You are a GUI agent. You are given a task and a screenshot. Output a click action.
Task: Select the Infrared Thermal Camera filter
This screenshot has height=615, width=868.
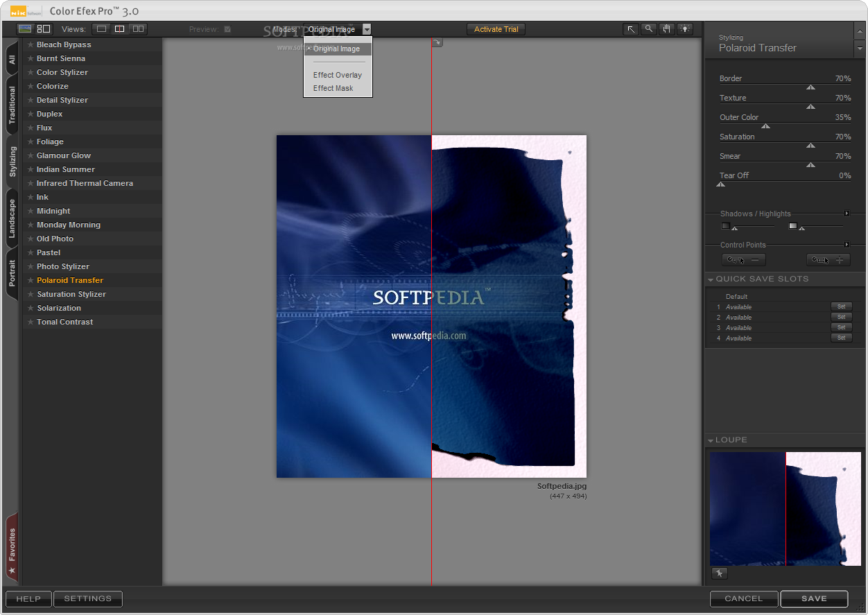pos(92,183)
